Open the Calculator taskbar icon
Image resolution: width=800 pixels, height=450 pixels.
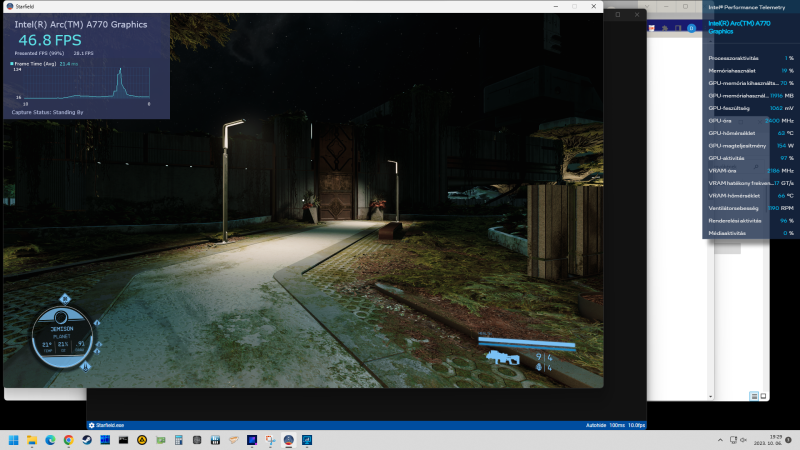(179, 440)
